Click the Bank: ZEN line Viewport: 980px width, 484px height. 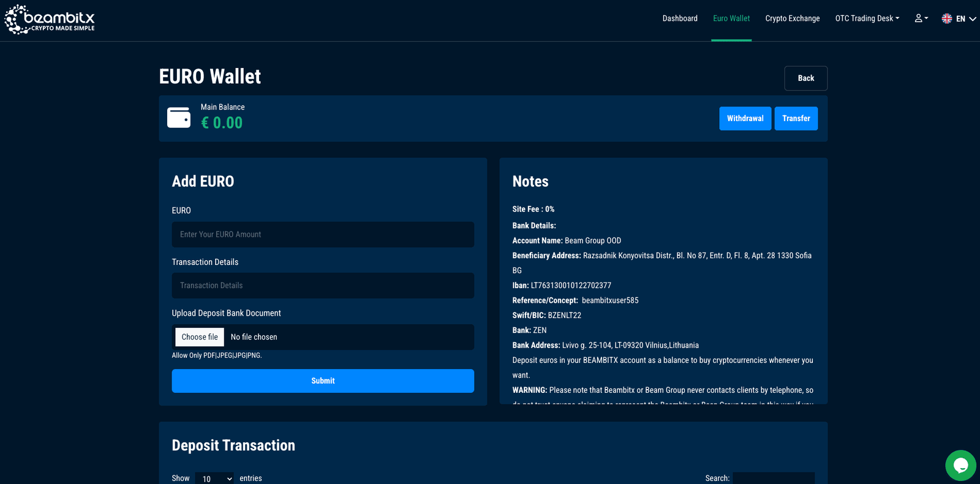tap(530, 330)
